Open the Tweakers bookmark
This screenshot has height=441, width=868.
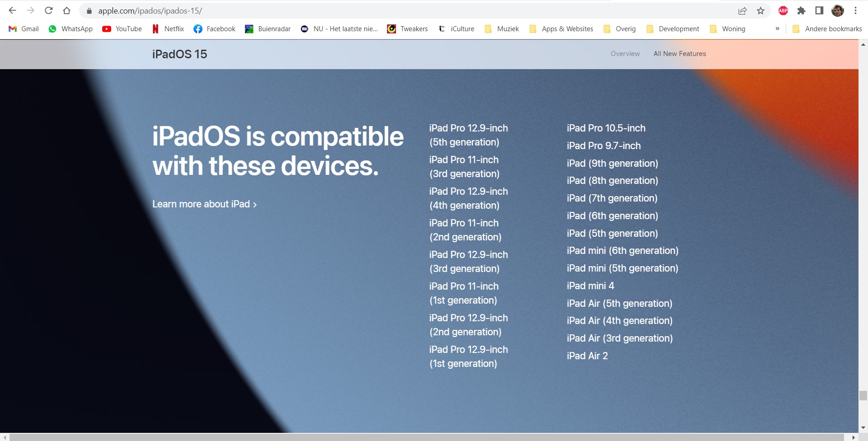click(407, 29)
